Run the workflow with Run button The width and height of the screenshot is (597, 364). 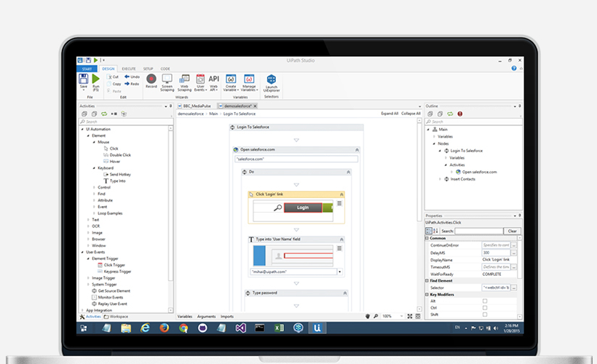click(x=96, y=81)
